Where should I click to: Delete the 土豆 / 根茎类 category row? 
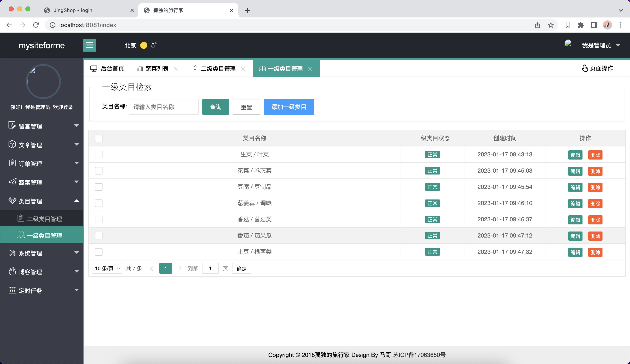point(595,252)
